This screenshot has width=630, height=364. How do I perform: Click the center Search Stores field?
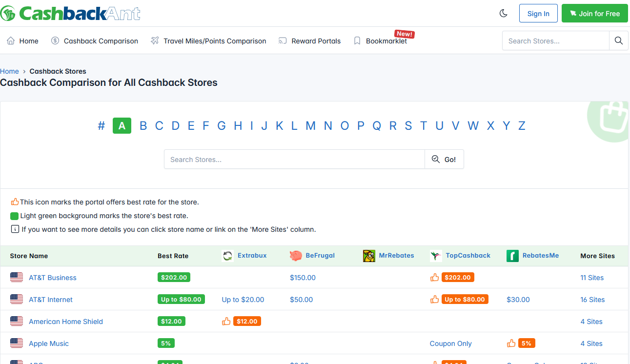[294, 159]
